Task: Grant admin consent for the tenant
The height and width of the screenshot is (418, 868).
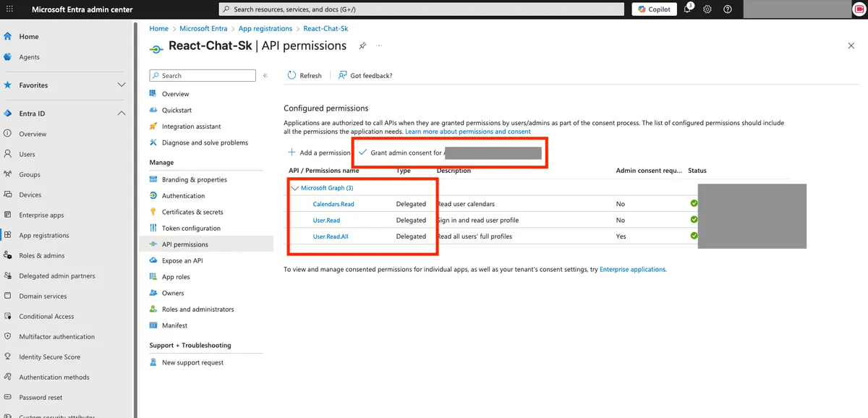Action: (403, 153)
